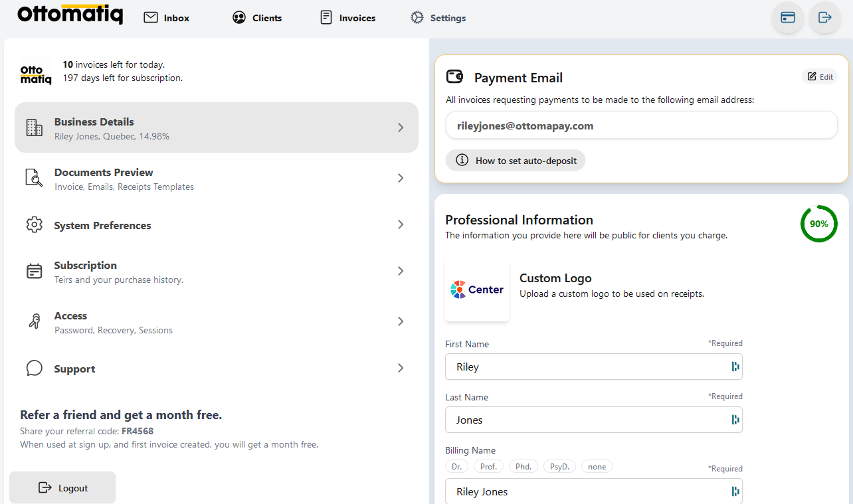Expand the Business Details chevron

[401, 127]
